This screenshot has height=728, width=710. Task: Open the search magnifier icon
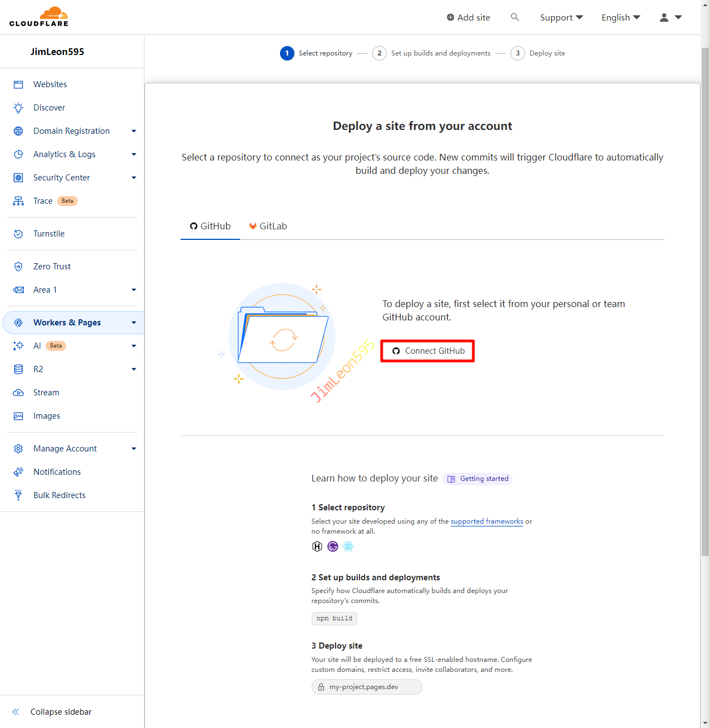point(515,17)
